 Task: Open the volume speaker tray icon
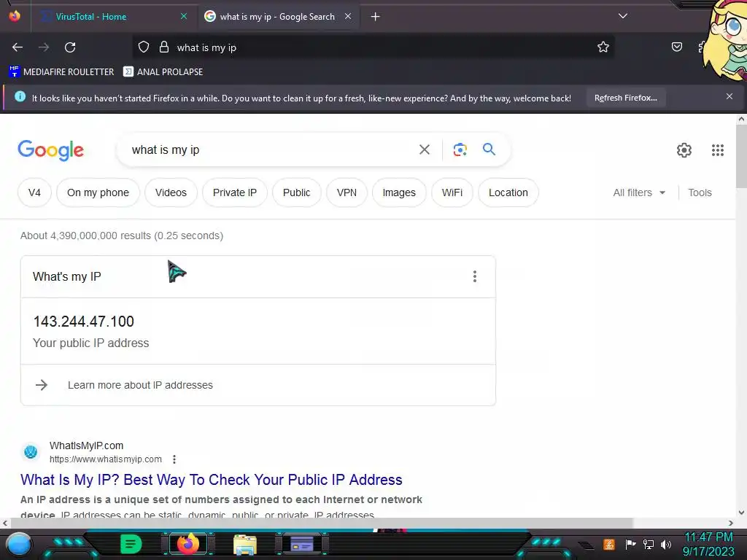click(666, 544)
